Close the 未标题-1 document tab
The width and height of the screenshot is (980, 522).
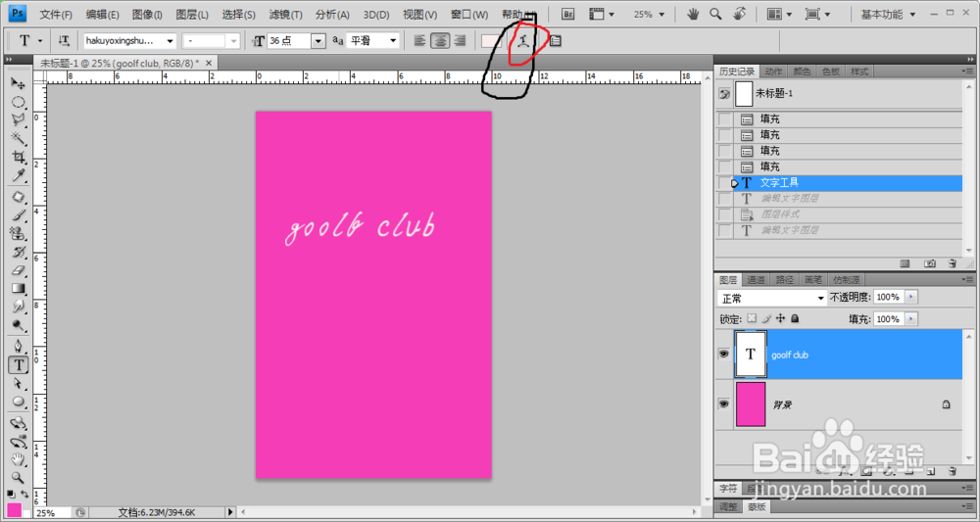point(209,63)
